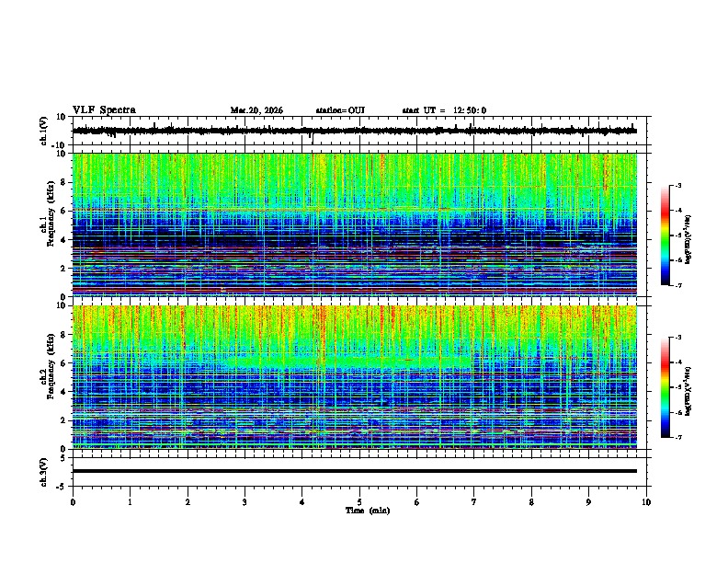Click the date text "Mar.20, 2026"
This screenshot has height=563, width=728.
256,110
